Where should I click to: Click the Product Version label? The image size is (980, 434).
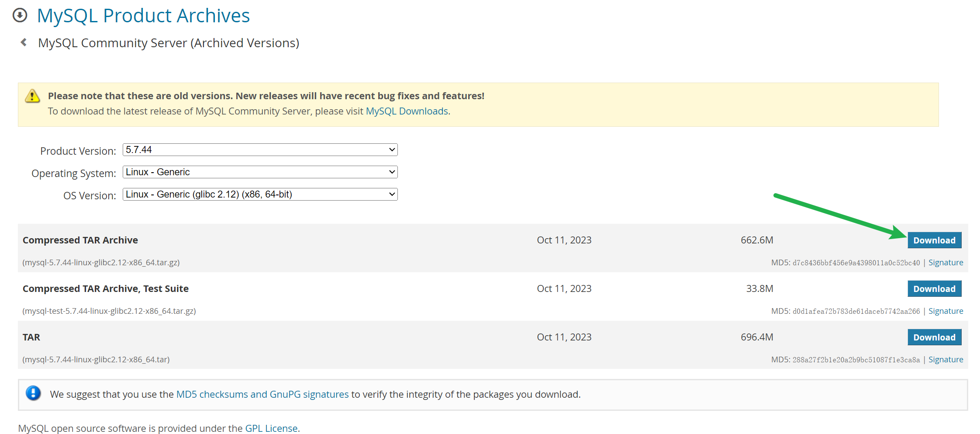[x=78, y=151]
